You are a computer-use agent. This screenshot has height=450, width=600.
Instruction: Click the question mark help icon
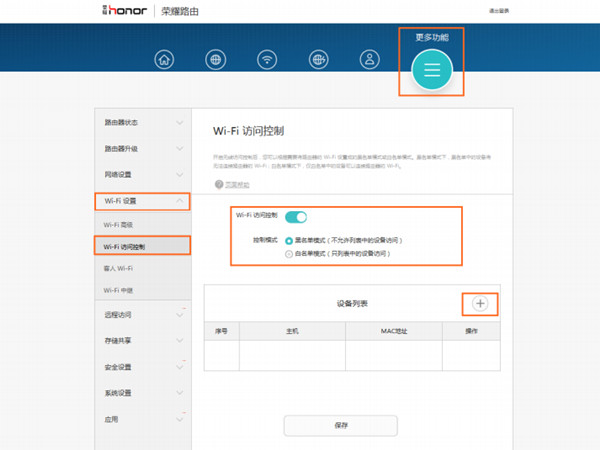click(x=219, y=184)
